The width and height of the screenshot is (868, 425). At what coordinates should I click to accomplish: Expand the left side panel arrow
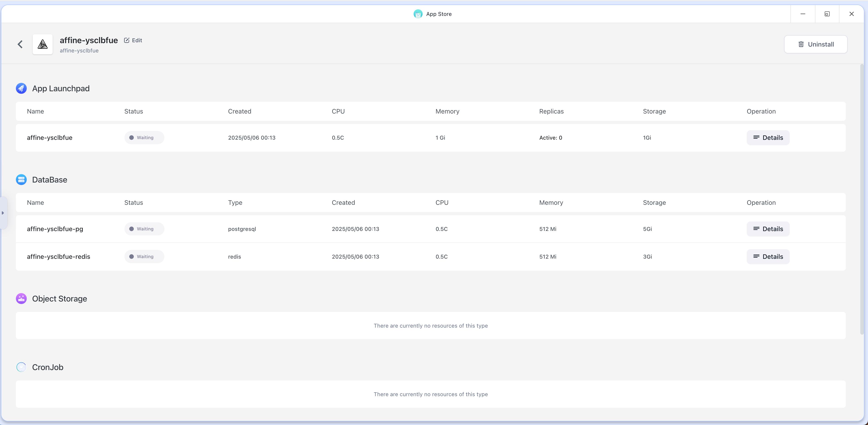click(x=3, y=213)
